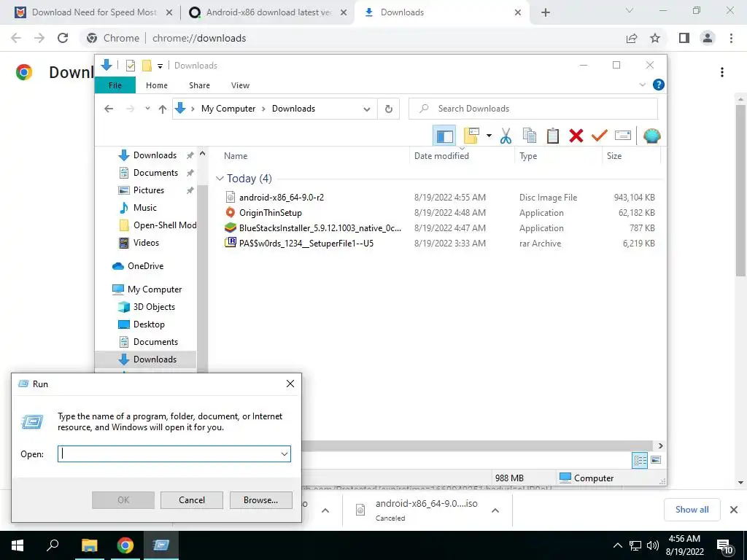Viewport: 747px width, 560px height.
Task: Click the Paste clipboard icon in Explorer toolbar
Action: pyautogui.click(x=553, y=136)
